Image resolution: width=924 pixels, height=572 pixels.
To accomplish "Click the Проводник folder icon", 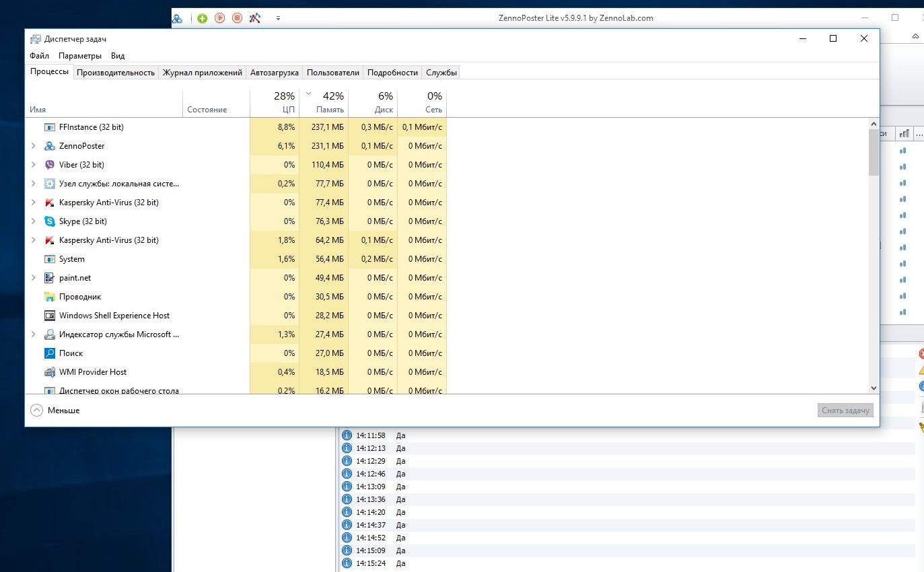I will tap(50, 297).
